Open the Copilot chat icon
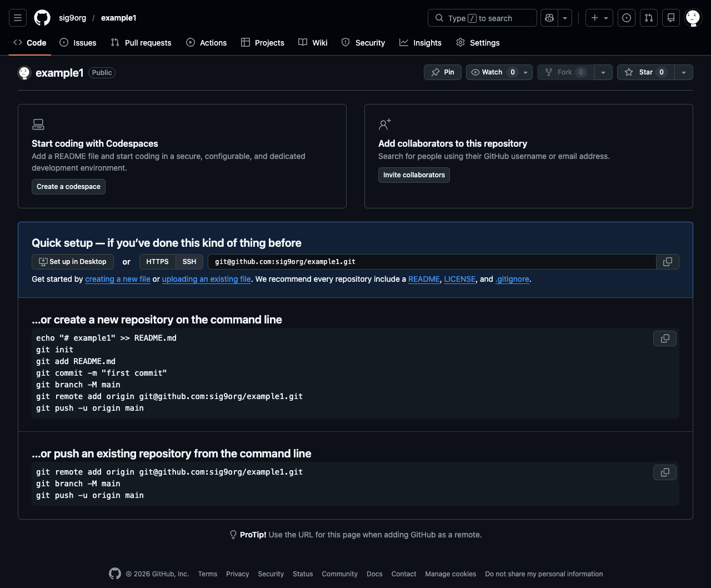 [549, 18]
